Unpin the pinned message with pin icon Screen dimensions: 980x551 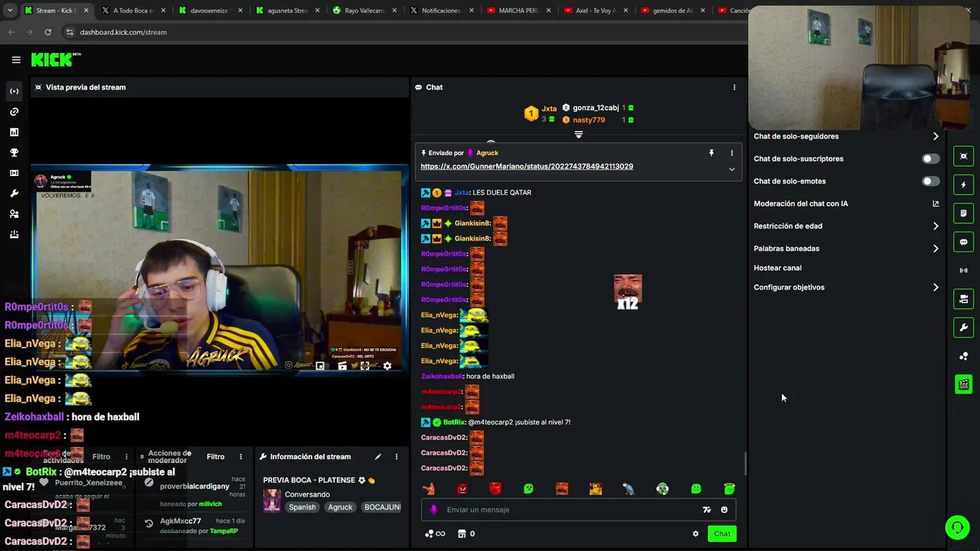[711, 153]
